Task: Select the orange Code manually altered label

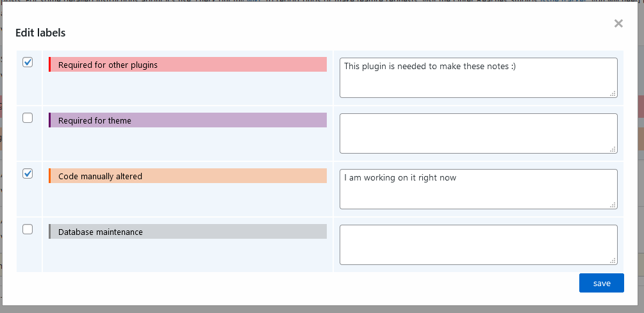Action: (x=188, y=175)
